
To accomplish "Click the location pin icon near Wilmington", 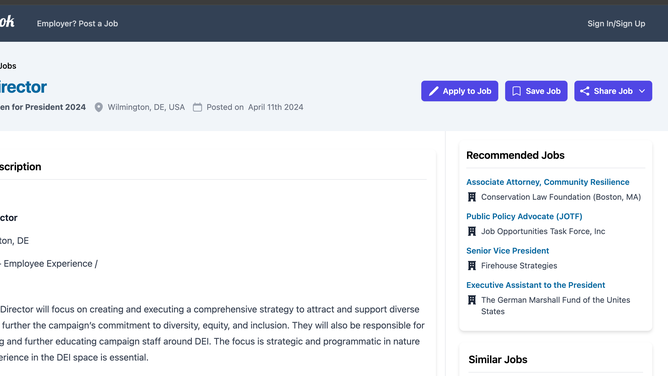I will (98, 107).
